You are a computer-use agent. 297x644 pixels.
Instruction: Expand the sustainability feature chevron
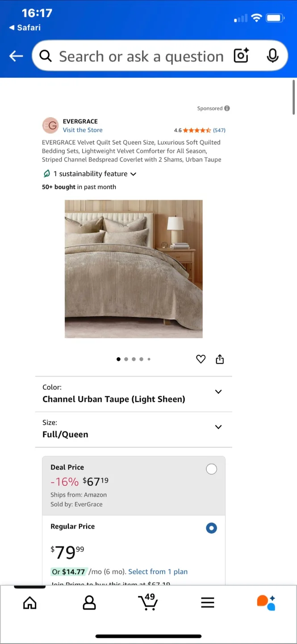(133, 174)
